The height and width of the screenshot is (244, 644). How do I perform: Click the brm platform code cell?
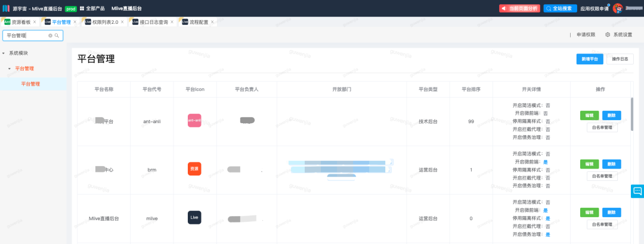tap(152, 170)
